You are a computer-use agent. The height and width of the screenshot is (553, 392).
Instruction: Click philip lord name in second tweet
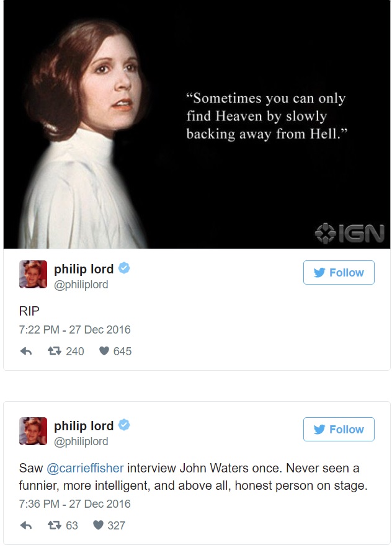84,426
